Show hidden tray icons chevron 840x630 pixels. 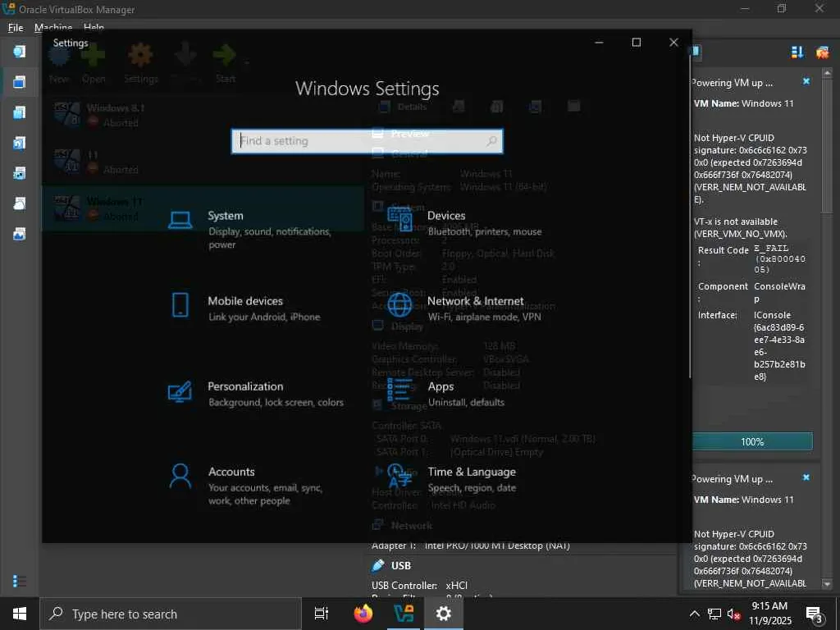694,614
